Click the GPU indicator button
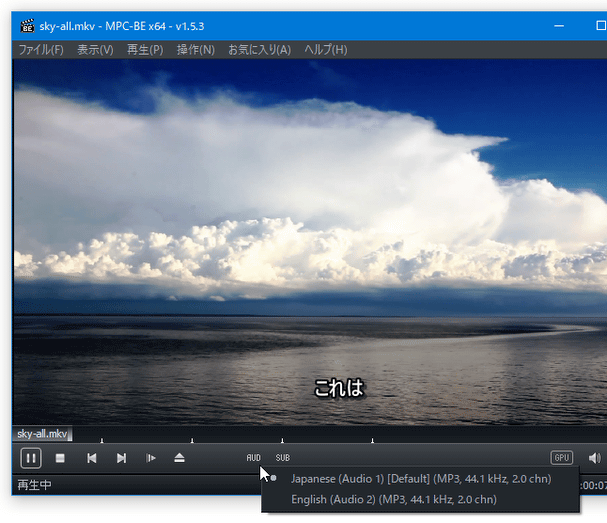 pos(562,458)
